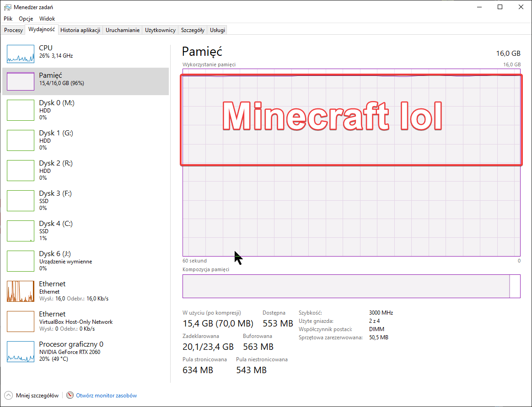This screenshot has height=407, width=532.
Task: Switch to the Szczegóły tab
Action: coord(193,30)
